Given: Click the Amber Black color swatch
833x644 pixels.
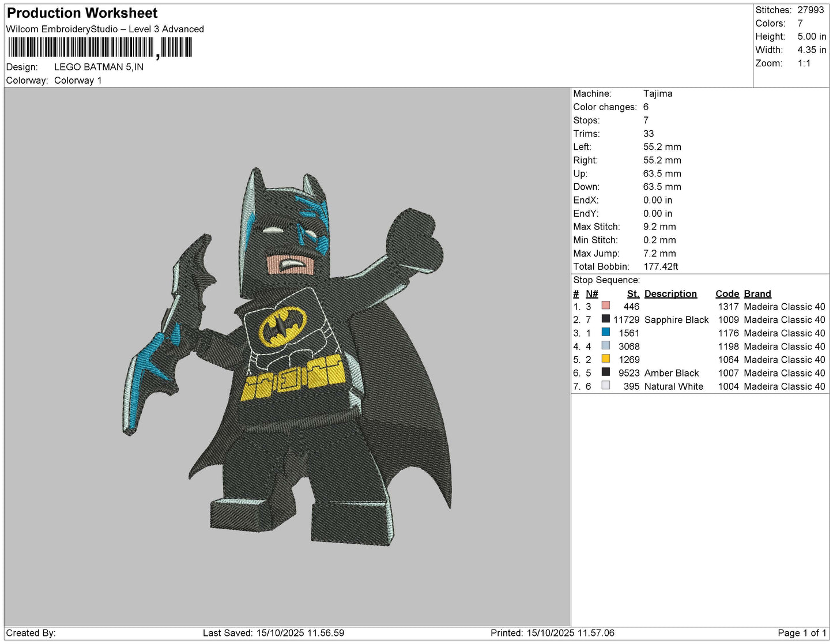Looking at the screenshot, I should pyautogui.click(x=605, y=372).
